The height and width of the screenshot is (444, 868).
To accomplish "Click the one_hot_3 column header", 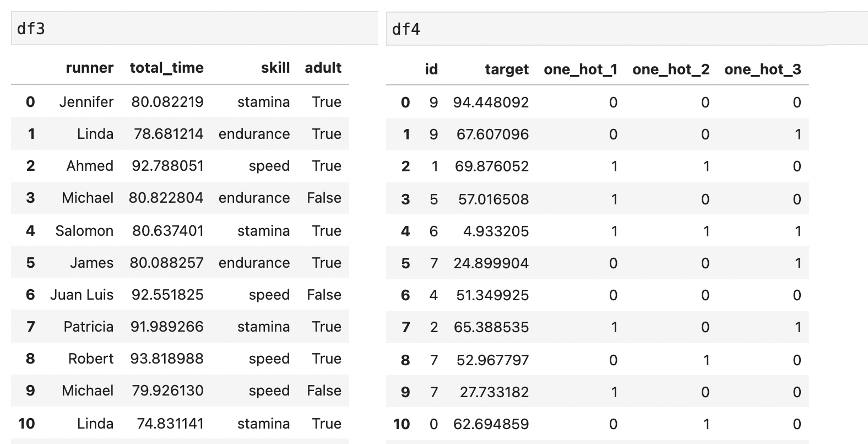I will click(763, 69).
